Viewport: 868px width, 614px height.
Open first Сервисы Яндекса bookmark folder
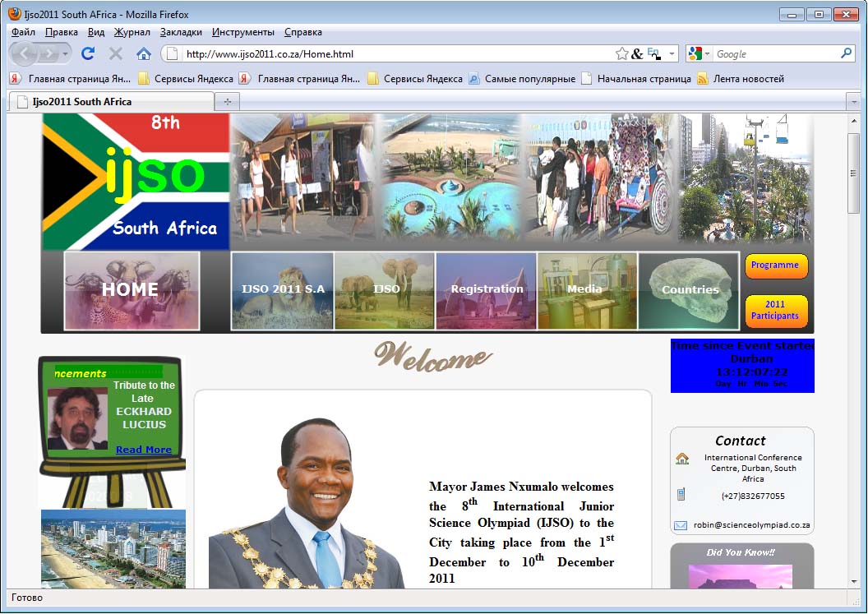click(186, 79)
